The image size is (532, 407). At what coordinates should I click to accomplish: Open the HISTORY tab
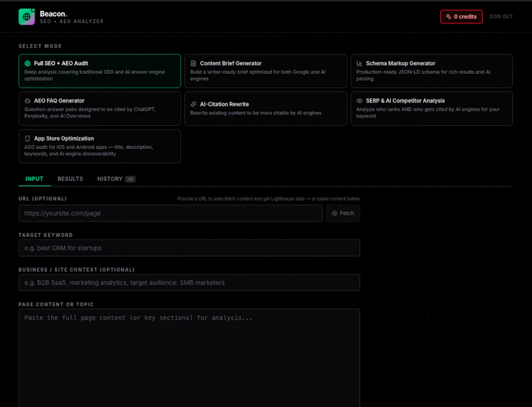116,179
